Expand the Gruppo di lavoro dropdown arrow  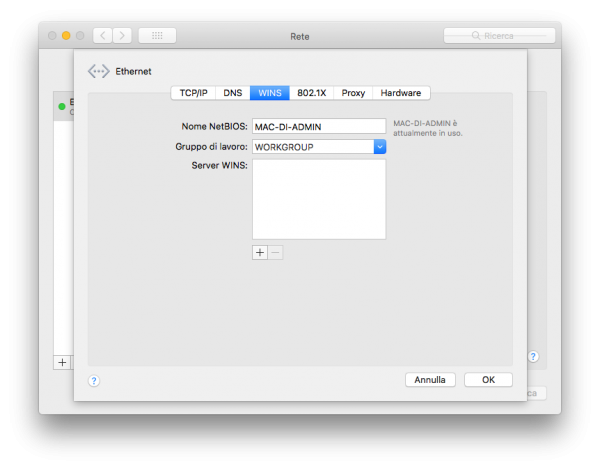(x=380, y=147)
